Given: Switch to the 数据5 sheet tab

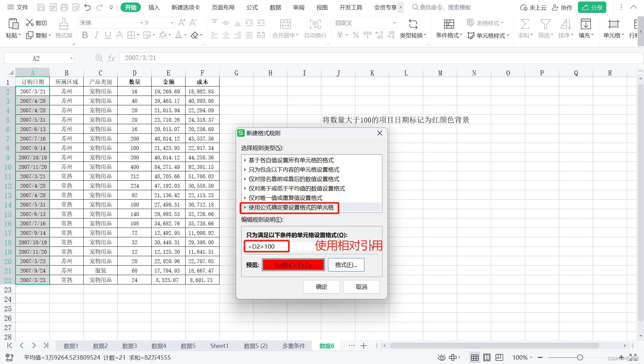Looking at the screenshot, I should point(188,346).
